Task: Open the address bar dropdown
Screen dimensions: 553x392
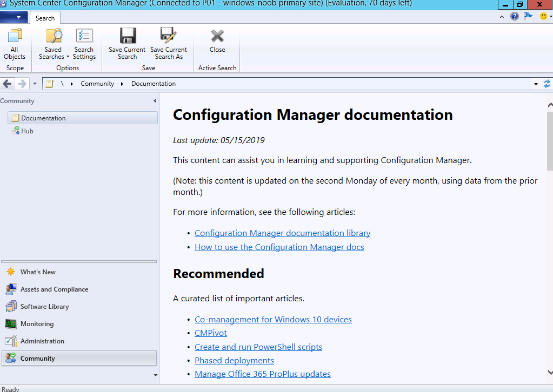Action: point(536,84)
